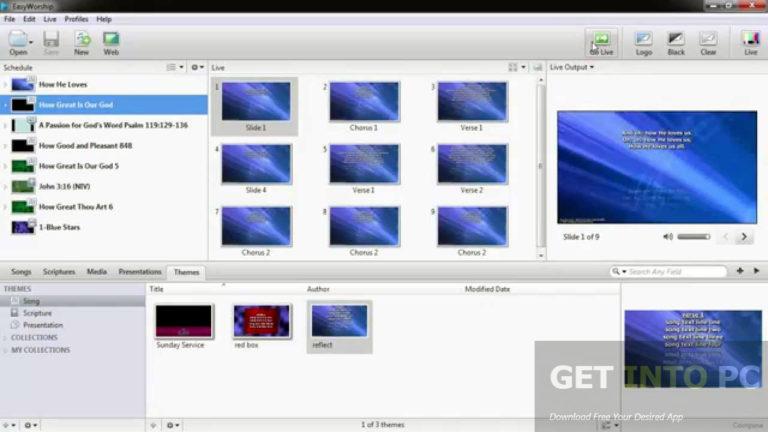Select How Great Is Our God schedule item
768x432 pixels.
(104, 105)
